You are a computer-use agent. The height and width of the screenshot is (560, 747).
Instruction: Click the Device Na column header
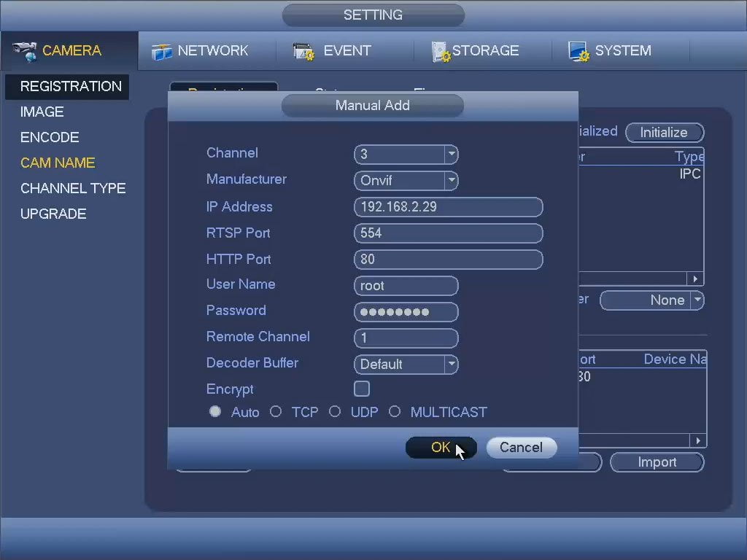coord(675,359)
